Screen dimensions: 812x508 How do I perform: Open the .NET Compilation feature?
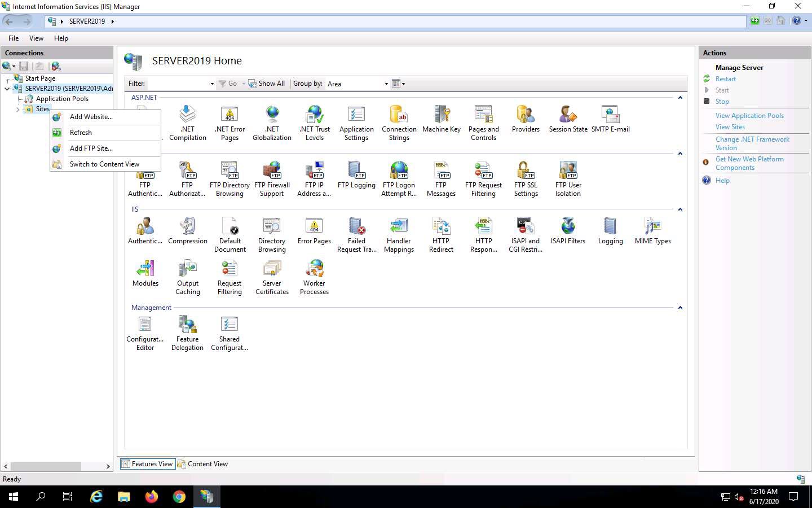click(188, 122)
